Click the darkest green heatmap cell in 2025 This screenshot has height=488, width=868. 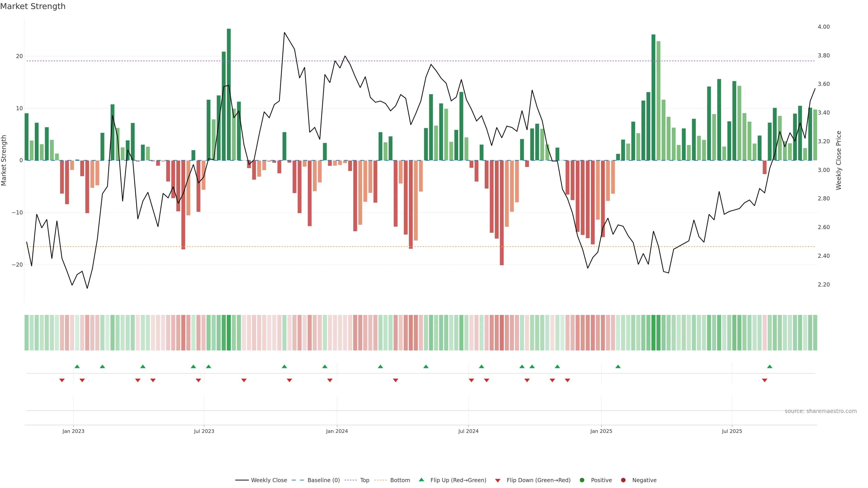[653, 333]
